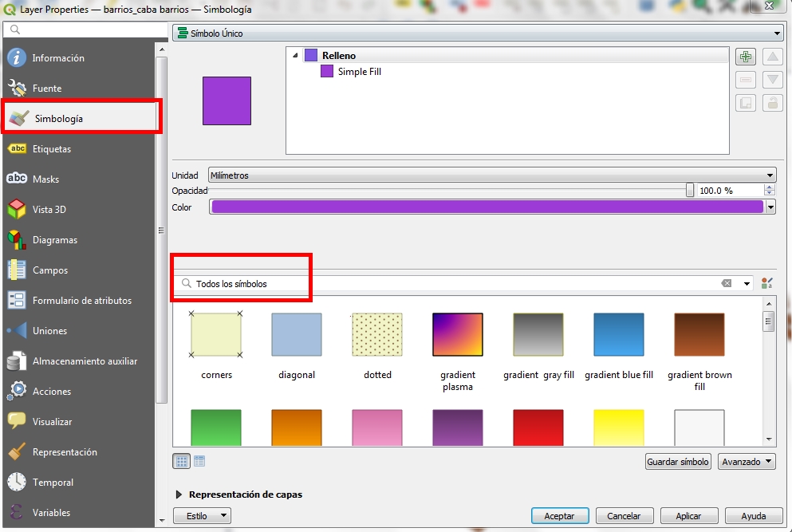This screenshot has height=532, width=792.
Task: Click the purple Color bar
Action: coord(487,207)
